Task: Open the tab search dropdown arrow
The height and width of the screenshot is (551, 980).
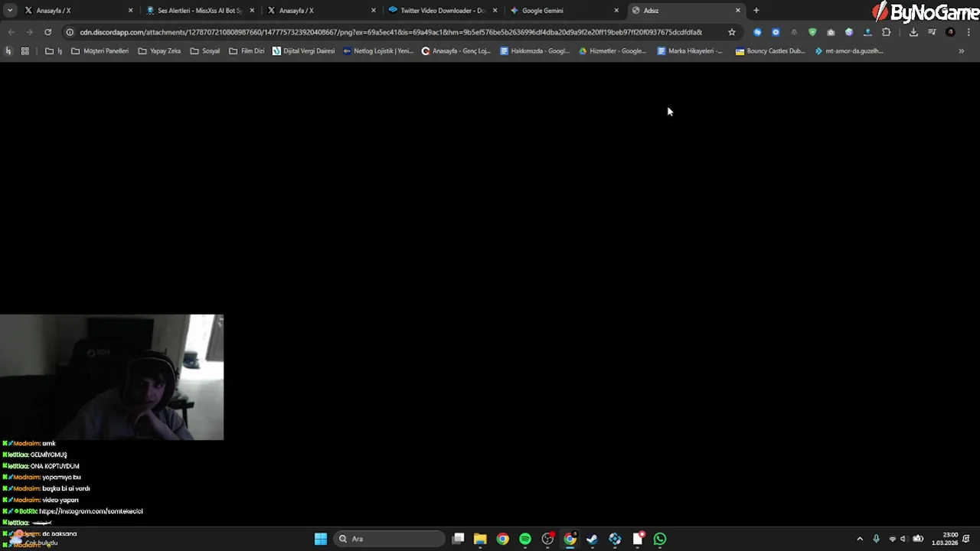Action: click(10, 11)
